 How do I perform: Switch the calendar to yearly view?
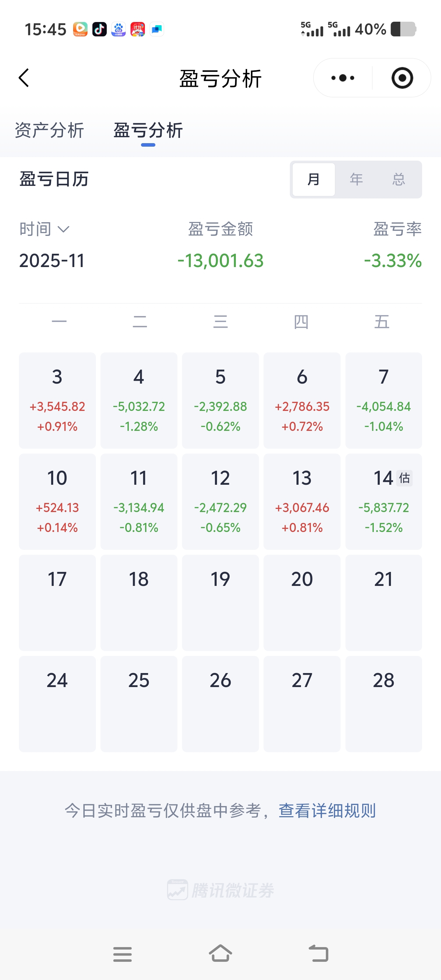click(x=356, y=179)
